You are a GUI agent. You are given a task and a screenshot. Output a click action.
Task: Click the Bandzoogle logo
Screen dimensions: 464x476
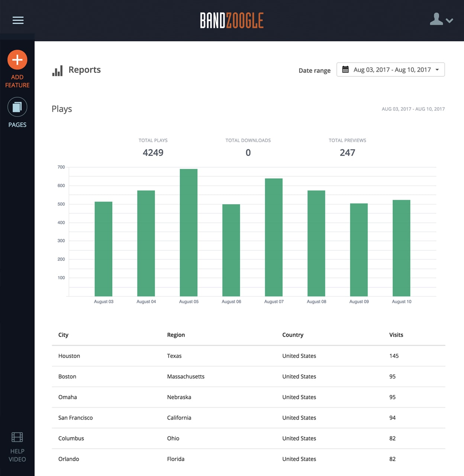232,21
